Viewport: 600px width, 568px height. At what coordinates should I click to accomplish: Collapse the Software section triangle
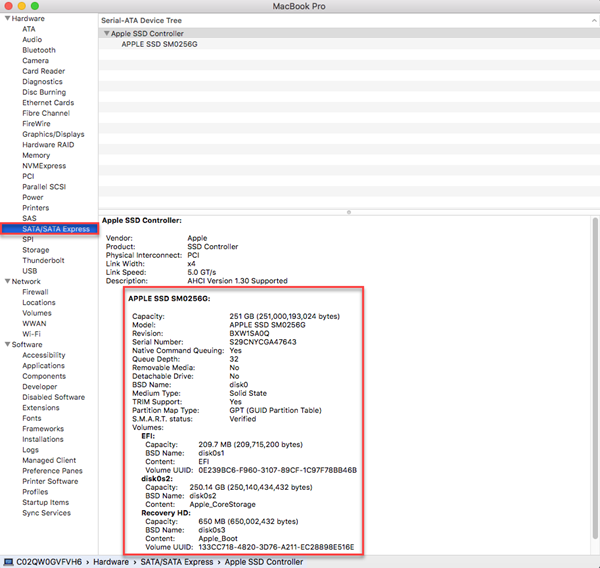pos(7,344)
